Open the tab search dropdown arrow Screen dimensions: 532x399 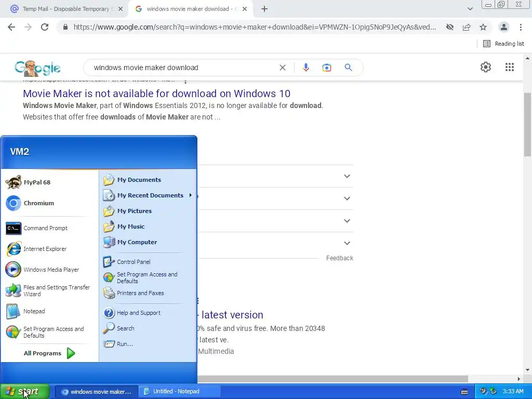(x=470, y=9)
